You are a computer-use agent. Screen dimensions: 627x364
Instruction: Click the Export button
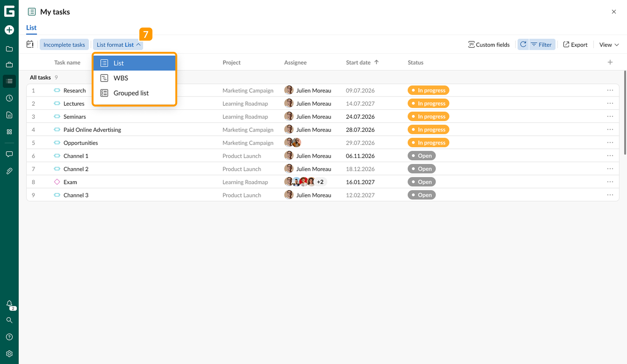click(x=575, y=45)
